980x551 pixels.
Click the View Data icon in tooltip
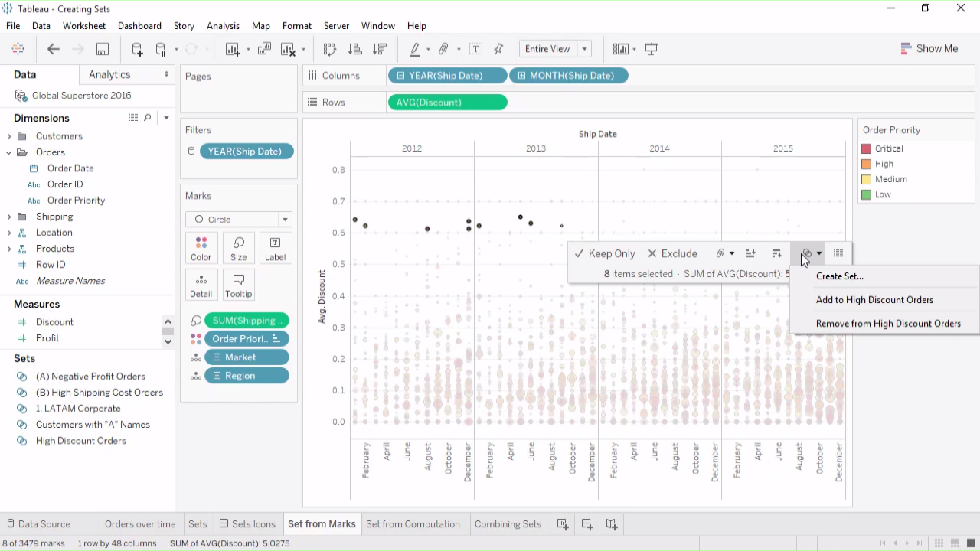838,253
